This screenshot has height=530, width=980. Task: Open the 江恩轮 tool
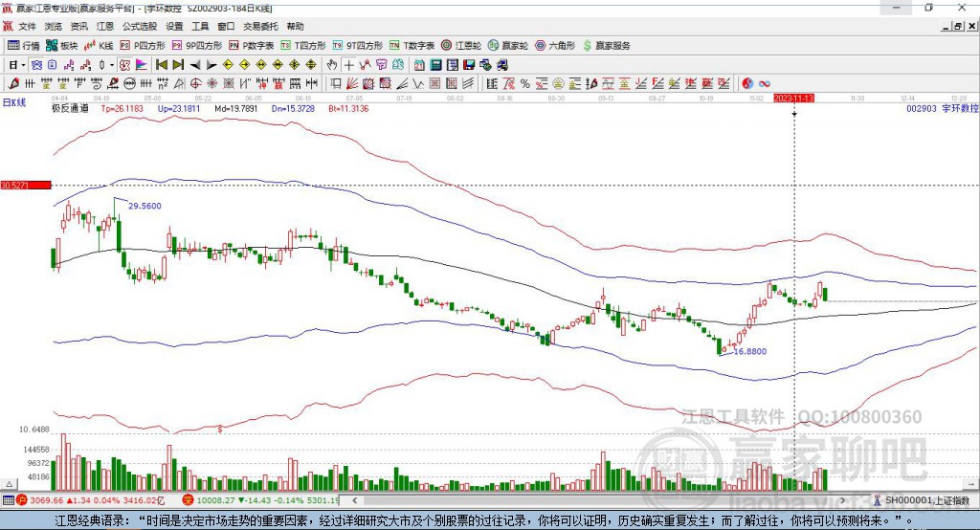pyautogui.click(x=461, y=46)
